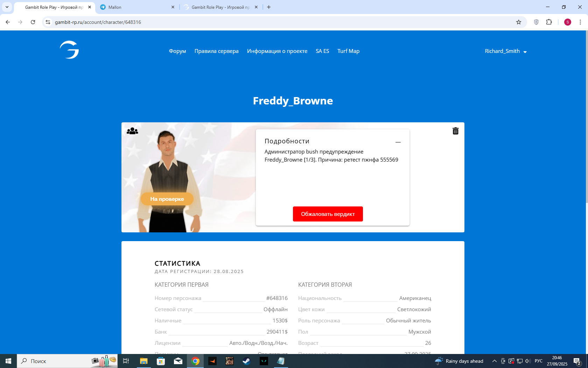Bookmark this page with star icon
Viewport: 588px width, 368px height.
point(519,22)
